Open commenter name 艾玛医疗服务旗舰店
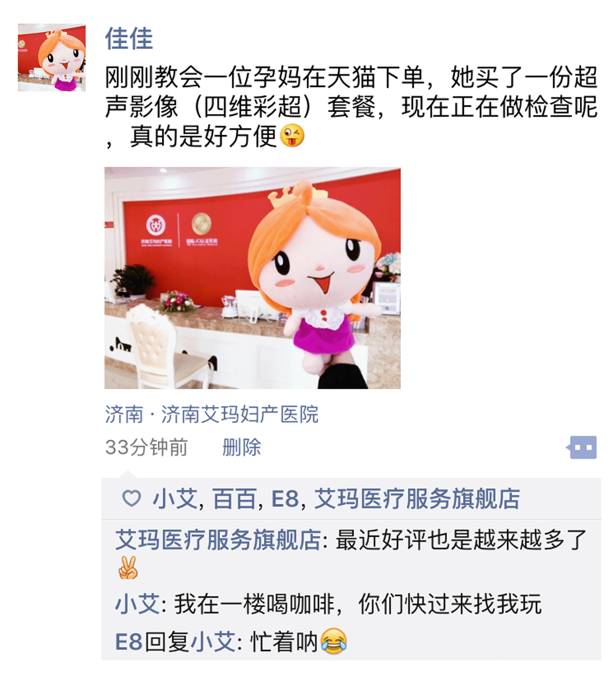This screenshot has width=616, height=683. click(218, 540)
